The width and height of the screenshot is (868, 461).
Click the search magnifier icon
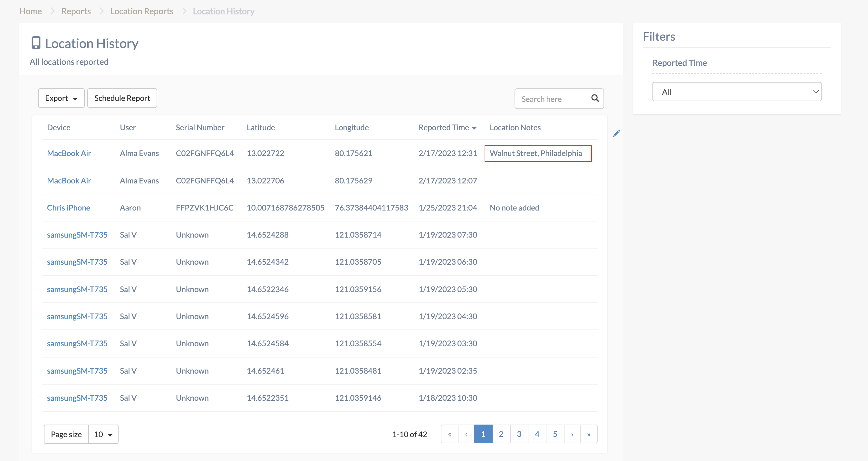595,98
